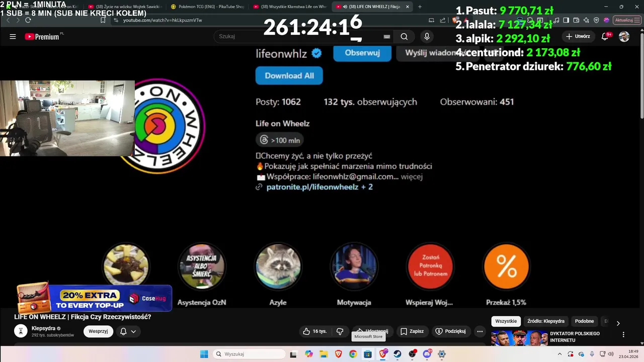Click the Windows taskbar Wyszukaj search box
Viewport: 644px width, 362px height.
pos(249,354)
